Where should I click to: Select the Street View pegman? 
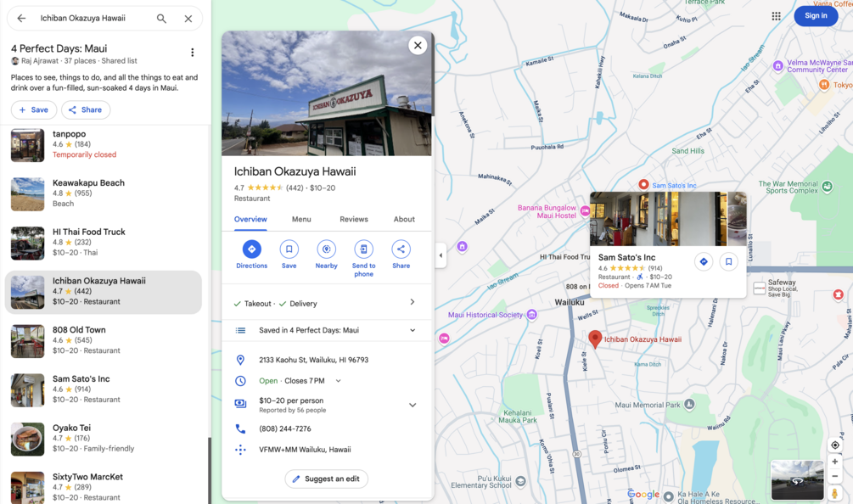[834, 493]
